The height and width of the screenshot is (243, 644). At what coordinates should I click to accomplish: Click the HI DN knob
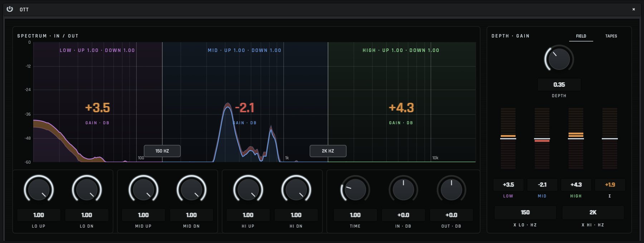[296, 189]
